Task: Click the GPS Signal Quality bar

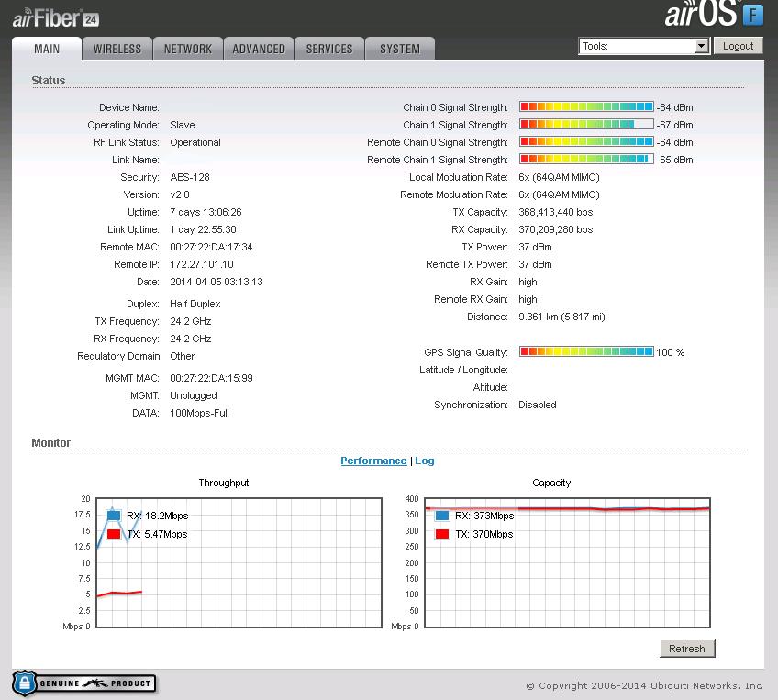Action: tap(586, 352)
